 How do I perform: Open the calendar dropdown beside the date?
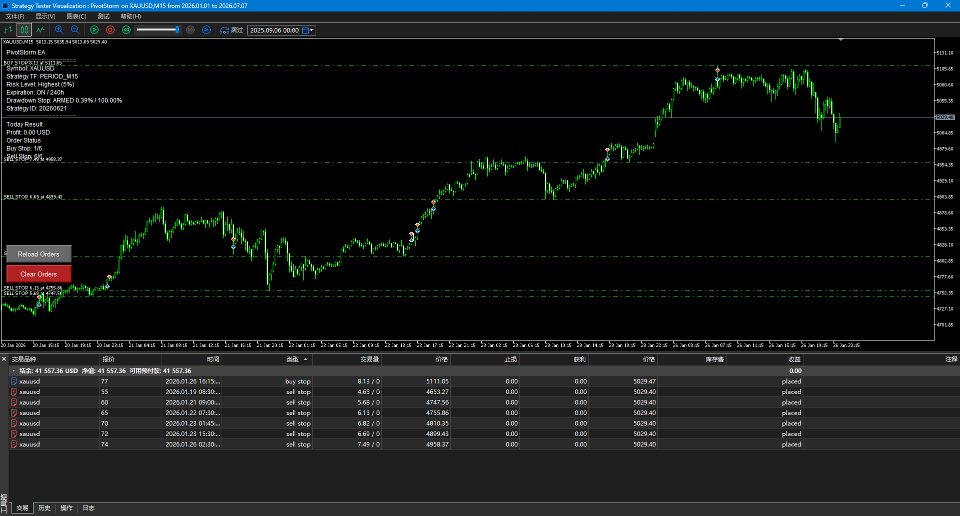click(x=308, y=30)
